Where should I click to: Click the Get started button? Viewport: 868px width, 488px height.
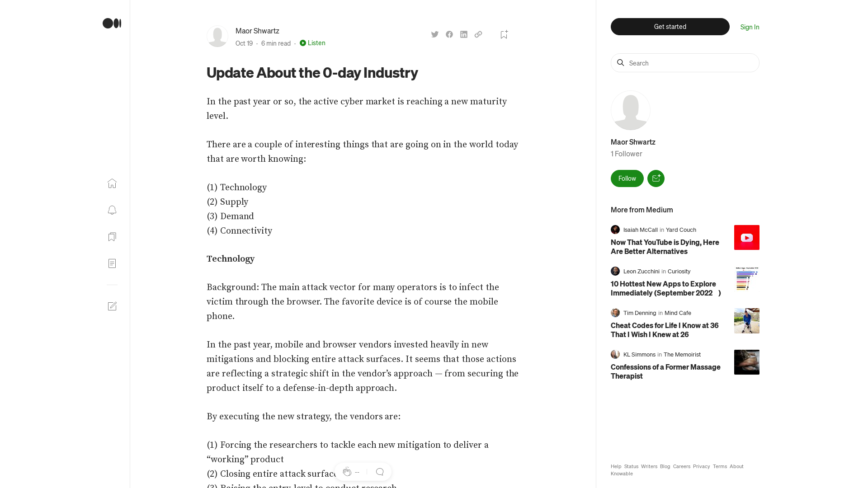pyautogui.click(x=670, y=27)
